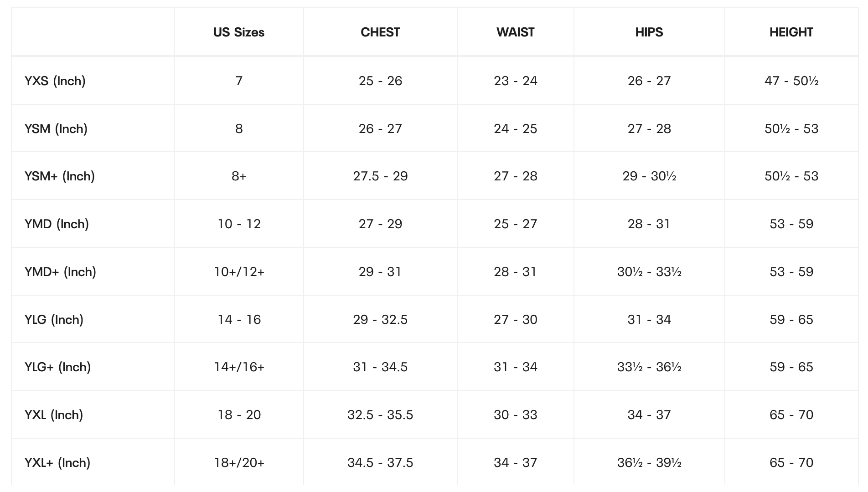Click the 36½ - 39½ hips cell
This screenshot has height=492, width=868.
click(x=649, y=463)
